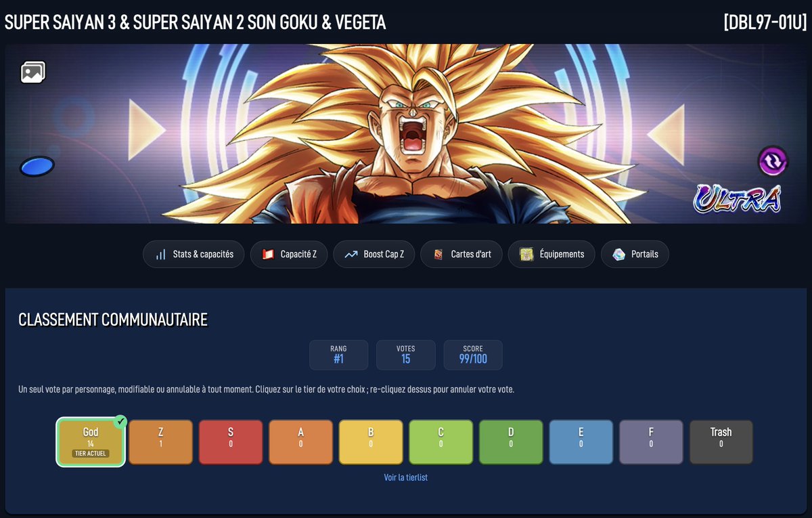Vote for the Trash tier
This screenshot has height=518, width=812.
[721, 442]
